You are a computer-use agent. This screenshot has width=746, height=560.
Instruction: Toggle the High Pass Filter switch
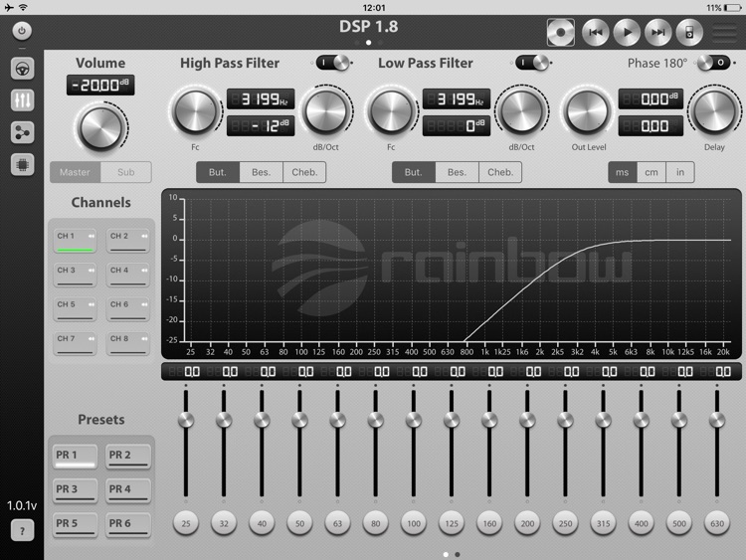click(x=333, y=63)
